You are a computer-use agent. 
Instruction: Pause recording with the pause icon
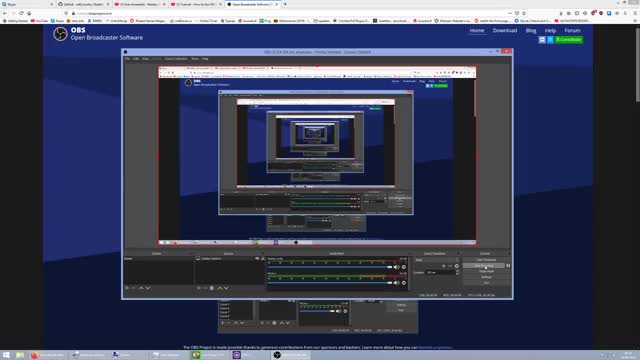pyautogui.click(x=508, y=266)
